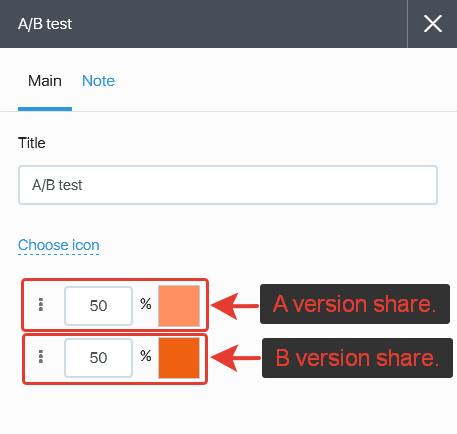Click the 'B version share.' annotation label
The height and width of the screenshot is (434, 457).
click(x=357, y=358)
